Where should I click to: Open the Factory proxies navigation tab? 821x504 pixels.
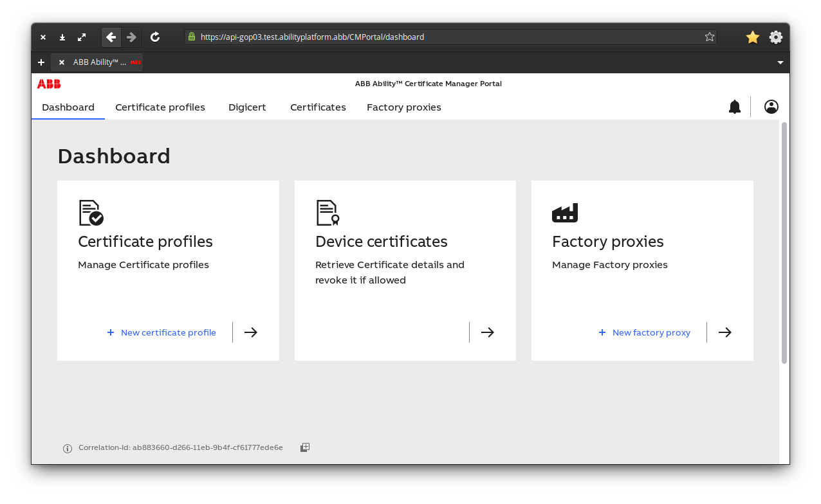point(404,107)
